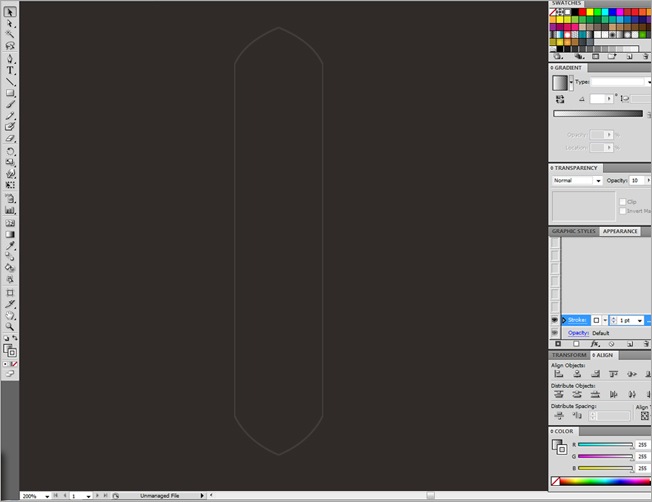Viewport: 652px width, 502px height.
Task: Select the Gradient tool in toolbox
Action: tap(10, 235)
